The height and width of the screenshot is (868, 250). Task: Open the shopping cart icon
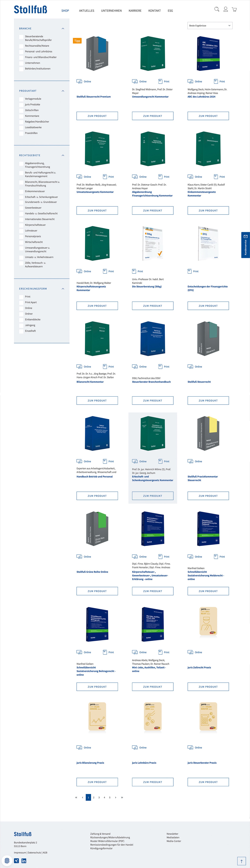click(x=234, y=9)
